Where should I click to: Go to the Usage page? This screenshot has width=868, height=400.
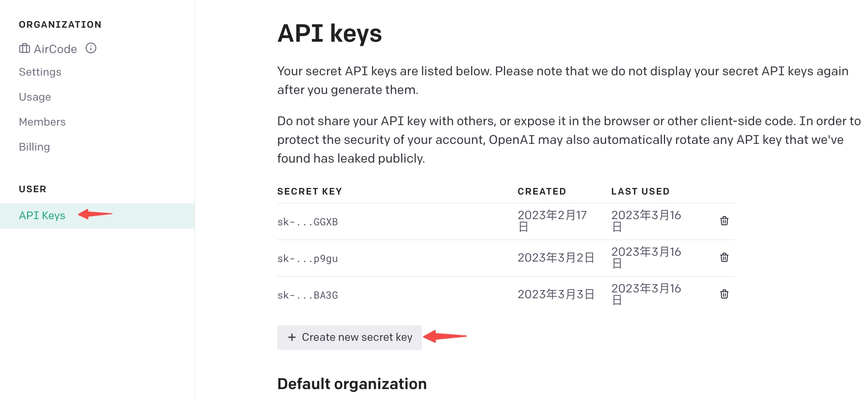click(35, 97)
